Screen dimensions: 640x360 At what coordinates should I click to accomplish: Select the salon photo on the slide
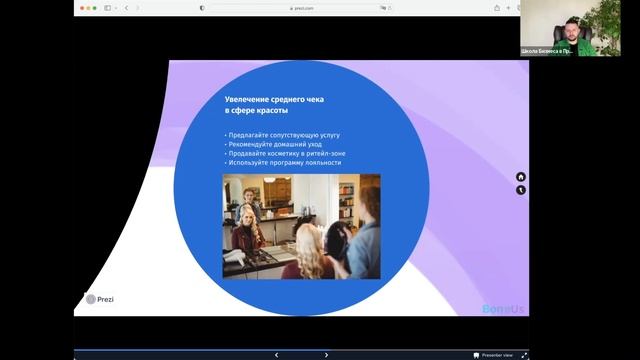tap(301, 227)
